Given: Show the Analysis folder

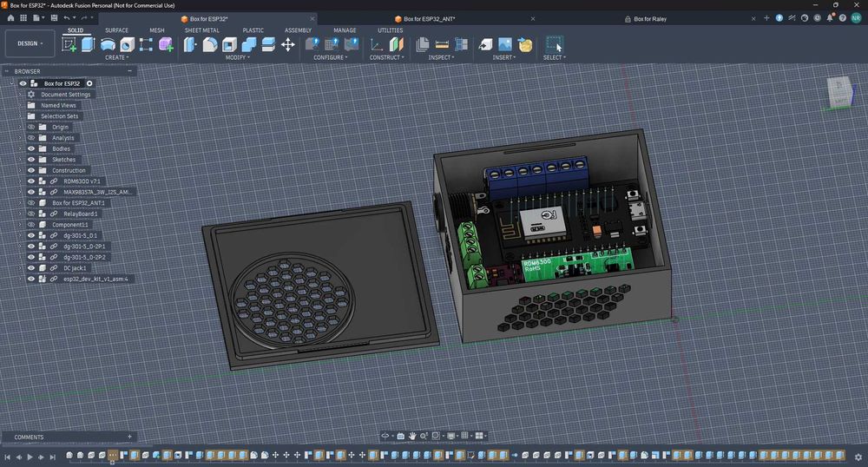Looking at the screenshot, I should 31,138.
